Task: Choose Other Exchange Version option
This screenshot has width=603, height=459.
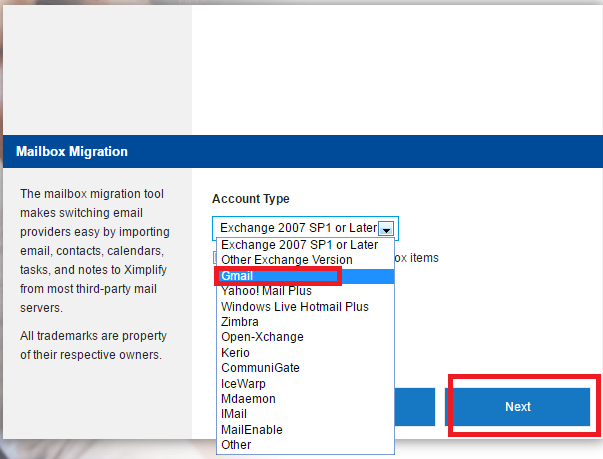Action: click(305, 260)
